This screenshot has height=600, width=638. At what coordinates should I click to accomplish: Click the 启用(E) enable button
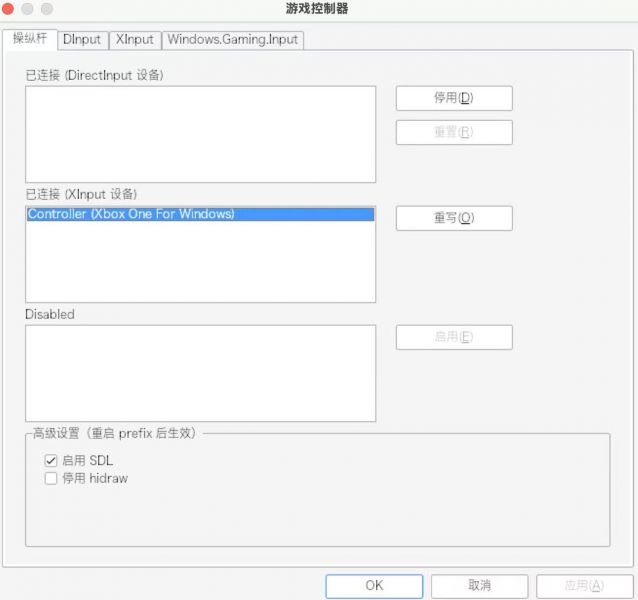tap(454, 337)
